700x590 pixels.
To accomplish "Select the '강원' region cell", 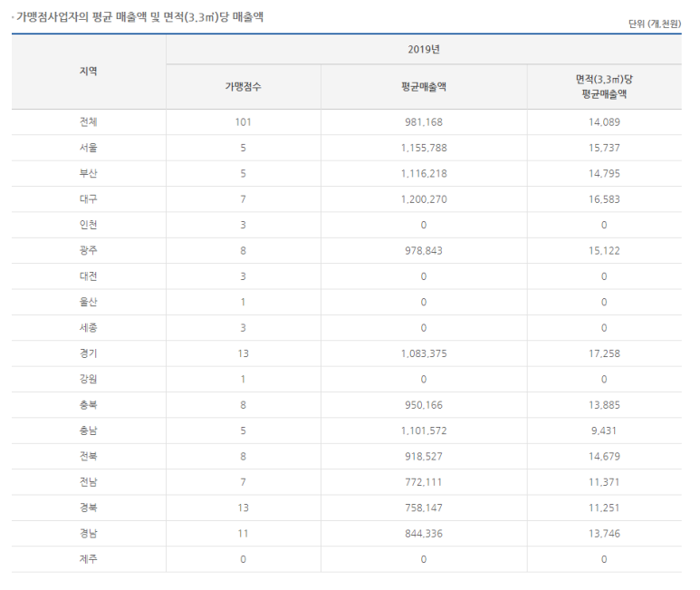I will tap(89, 379).
